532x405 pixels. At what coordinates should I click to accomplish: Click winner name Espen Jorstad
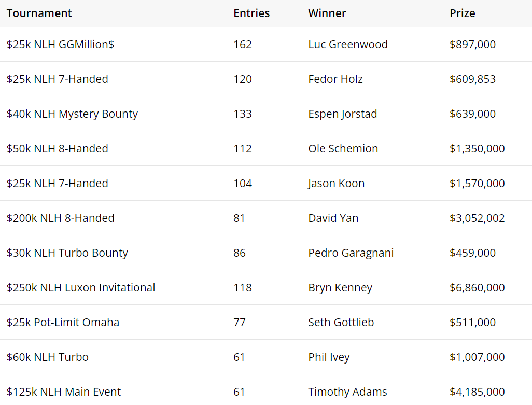[342, 114]
